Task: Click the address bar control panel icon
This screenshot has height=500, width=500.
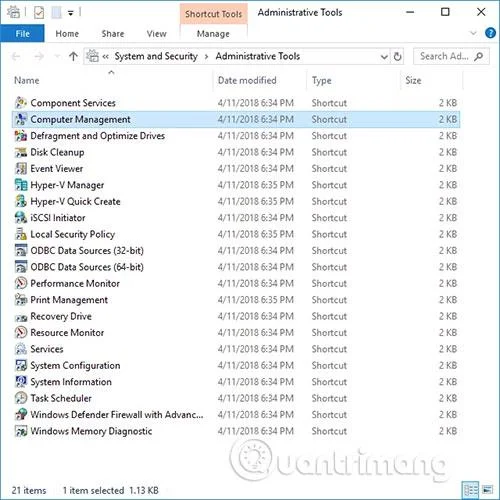Action: (92, 56)
